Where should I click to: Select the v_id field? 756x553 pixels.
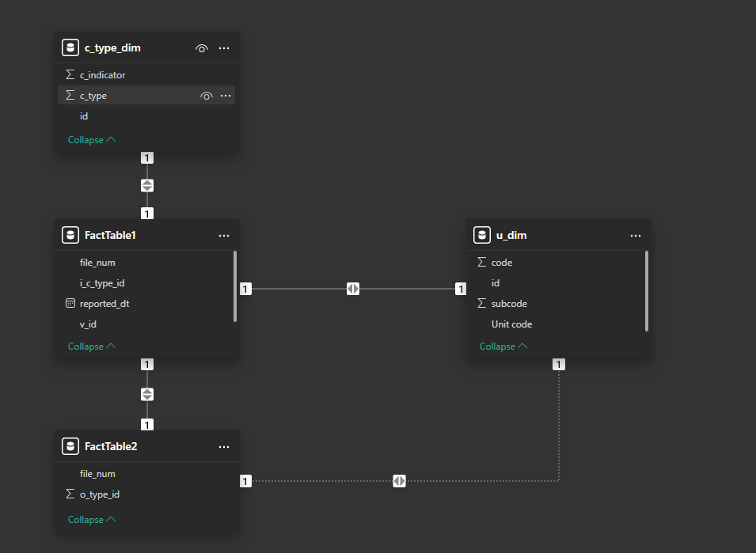(145, 324)
